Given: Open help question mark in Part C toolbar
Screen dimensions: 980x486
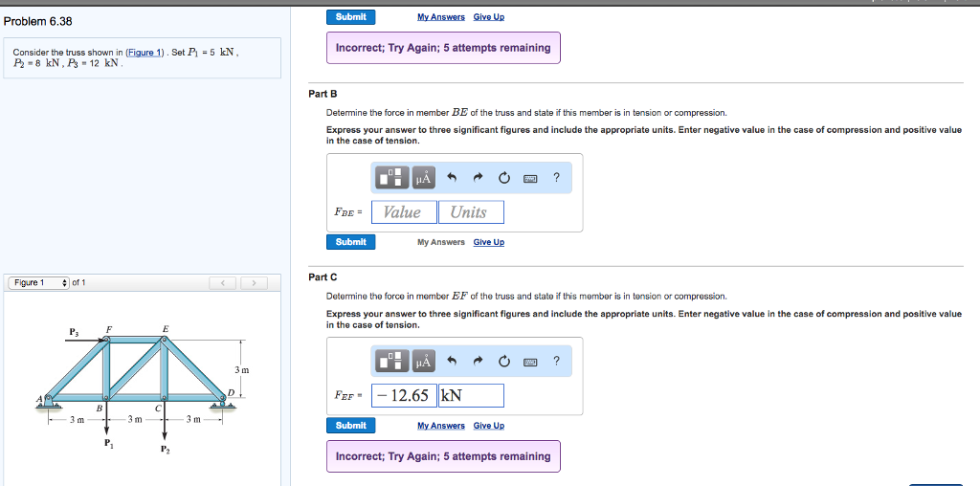Looking at the screenshot, I should [x=556, y=361].
